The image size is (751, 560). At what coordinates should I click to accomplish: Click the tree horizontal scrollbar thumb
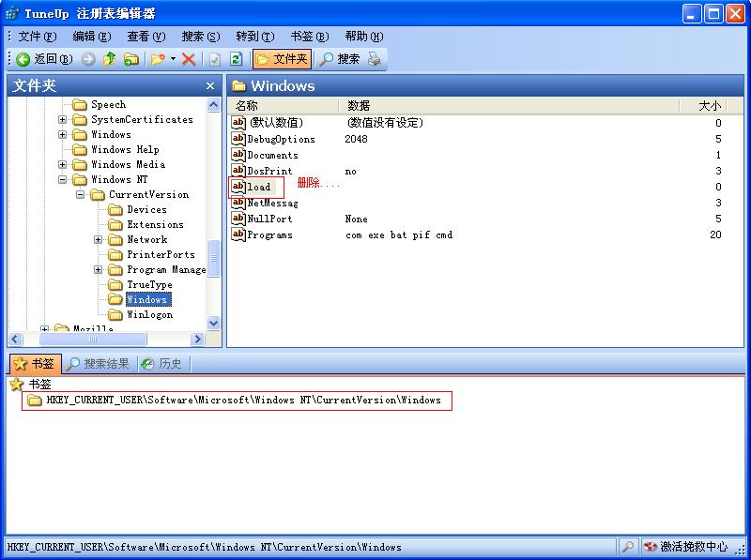point(93,340)
